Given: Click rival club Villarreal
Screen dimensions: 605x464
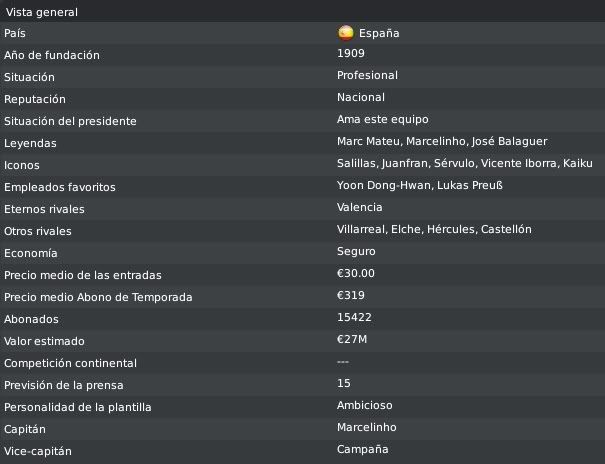Looking at the screenshot, I should [360, 229].
